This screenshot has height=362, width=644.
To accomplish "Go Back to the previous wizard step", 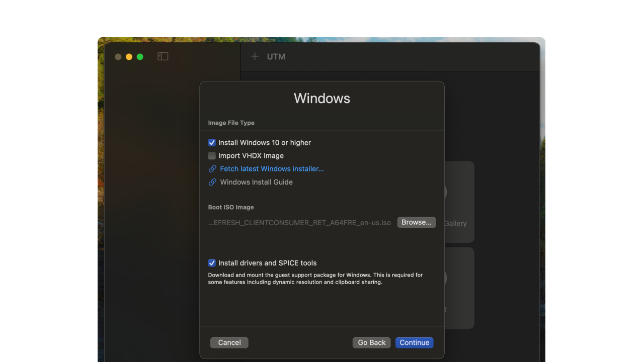I will 371,342.
